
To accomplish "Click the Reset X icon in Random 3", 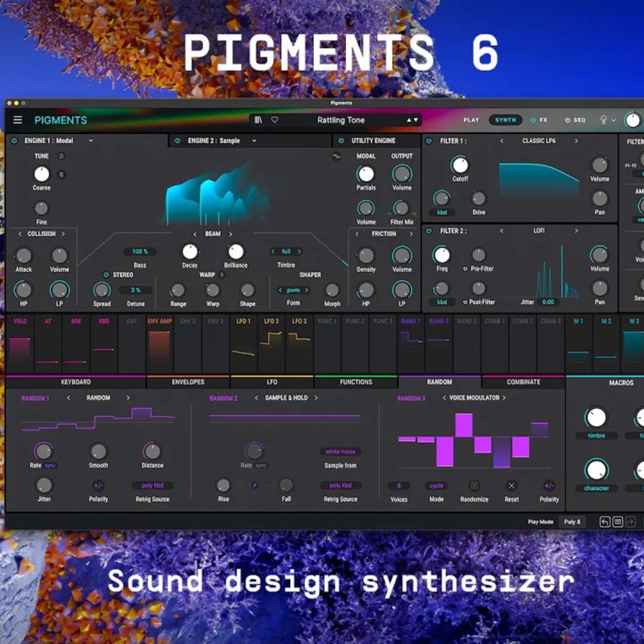I will click(511, 485).
